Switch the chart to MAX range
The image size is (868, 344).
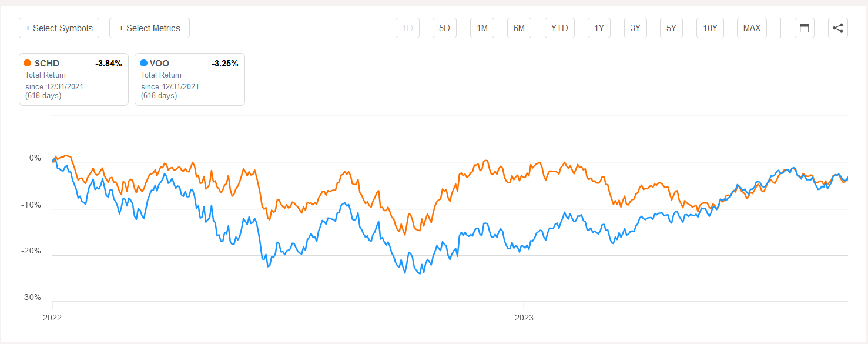point(751,28)
